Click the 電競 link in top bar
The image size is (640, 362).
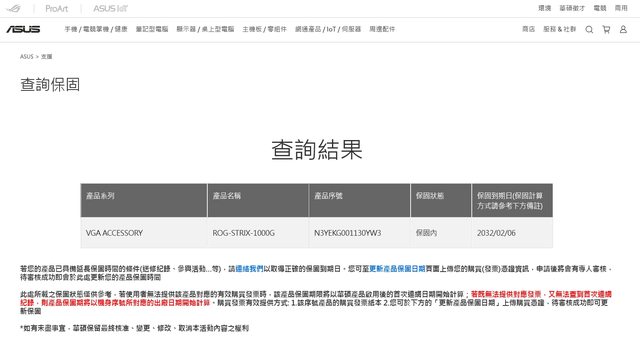pos(600,8)
